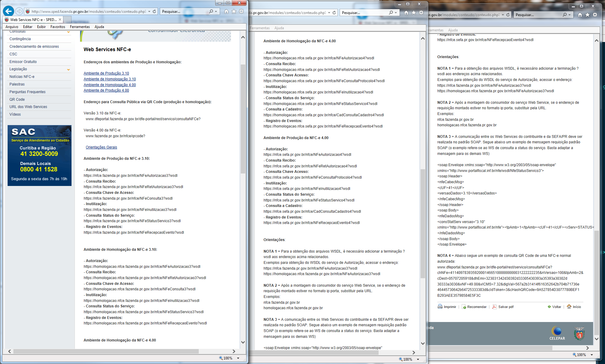Image resolution: width=605 pixels, height=364 pixels.
Task: Open the Favoritos menu
Action: 58,27
